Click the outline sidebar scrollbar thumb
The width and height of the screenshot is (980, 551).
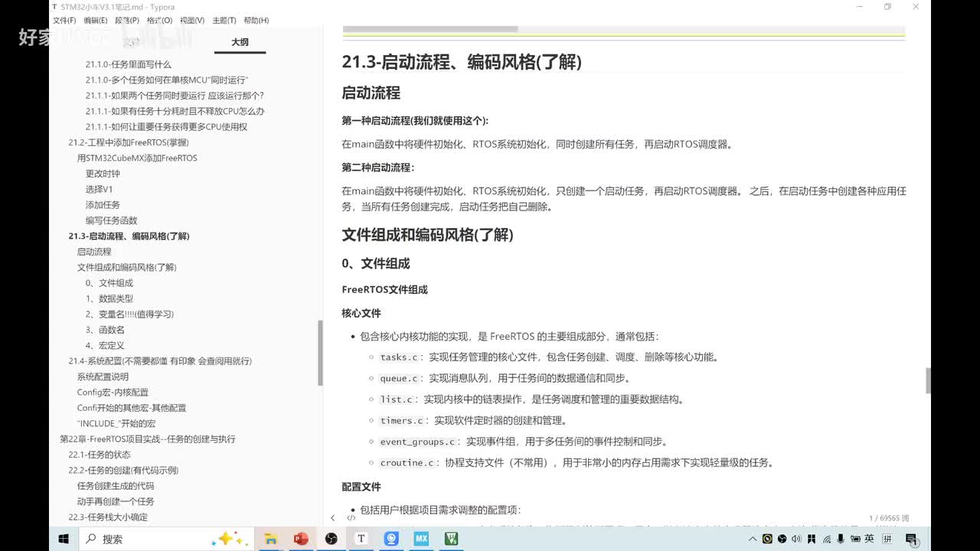click(x=320, y=352)
